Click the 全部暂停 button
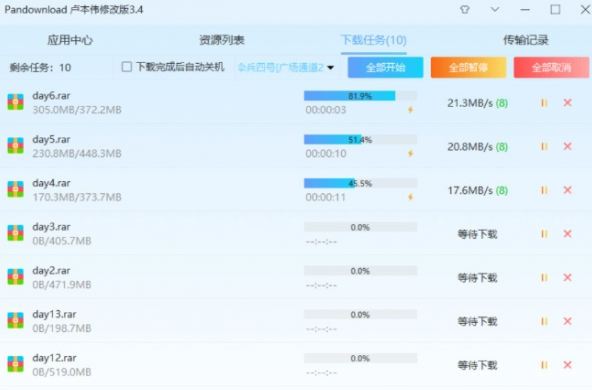 (x=469, y=68)
